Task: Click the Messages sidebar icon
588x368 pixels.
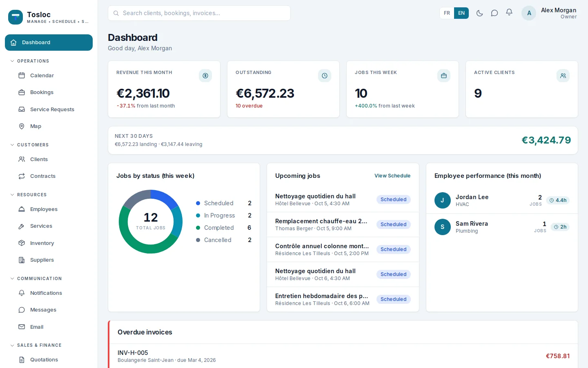Action: pyautogui.click(x=22, y=310)
